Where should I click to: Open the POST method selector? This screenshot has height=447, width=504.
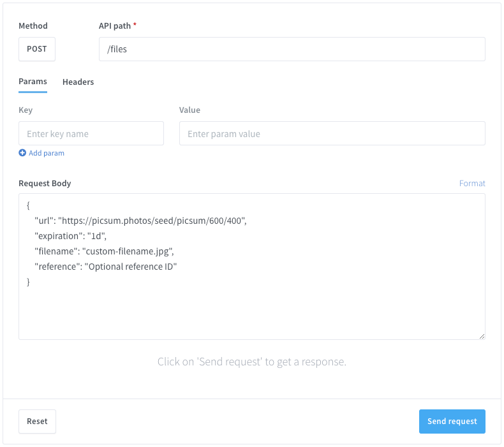(37, 49)
